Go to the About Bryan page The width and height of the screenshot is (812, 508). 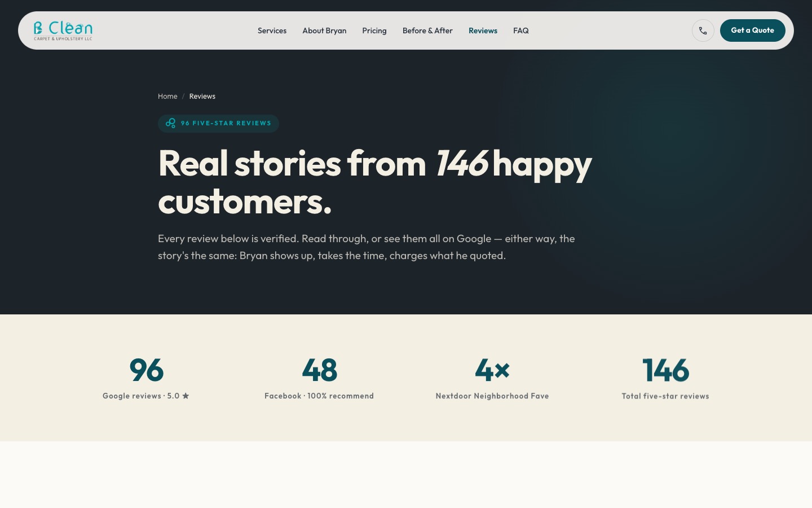click(x=324, y=30)
